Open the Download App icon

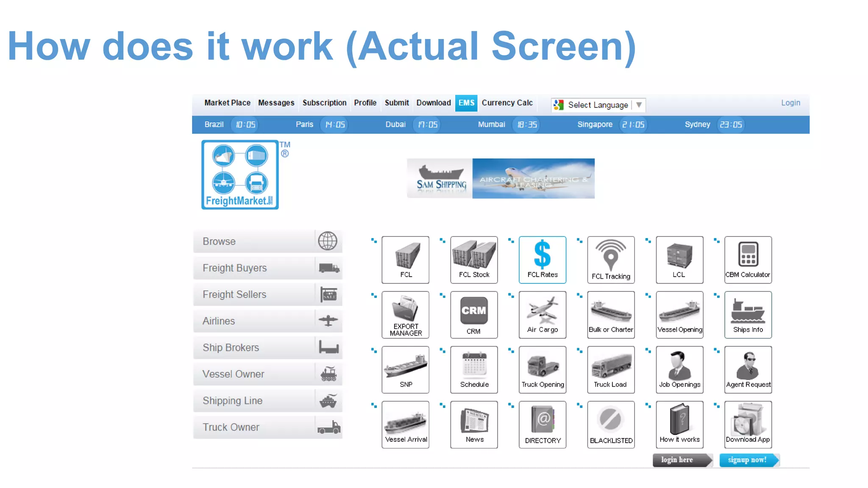coord(748,424)
